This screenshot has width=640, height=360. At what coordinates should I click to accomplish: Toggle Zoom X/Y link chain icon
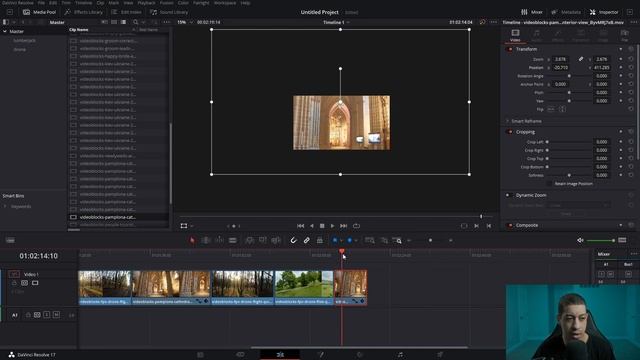tap(581, 59)
